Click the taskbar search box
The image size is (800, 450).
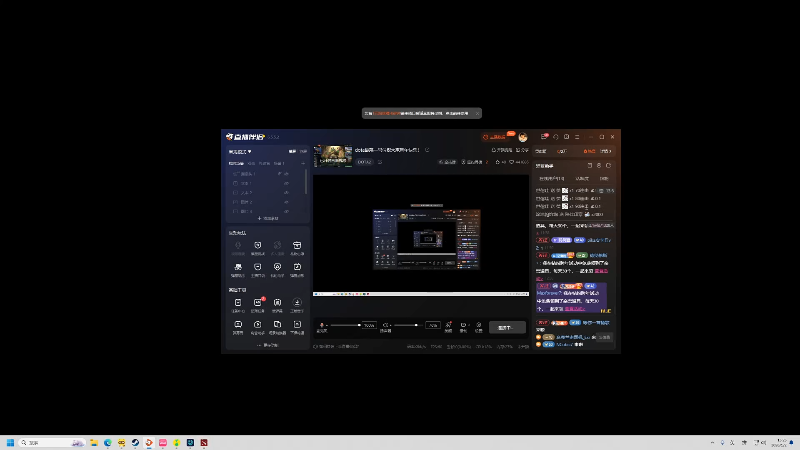pyautogui.click(x=52, y=442)
